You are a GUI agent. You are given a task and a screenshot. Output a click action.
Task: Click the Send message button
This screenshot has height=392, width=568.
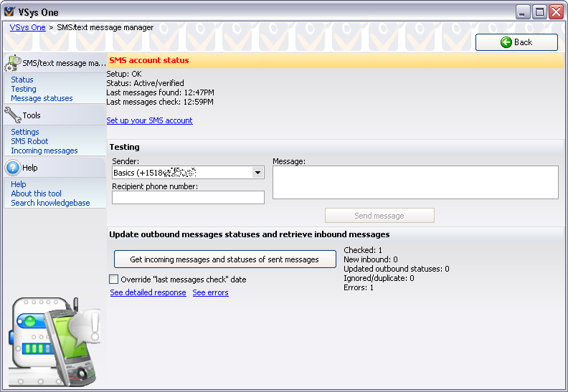coord(379,216)
